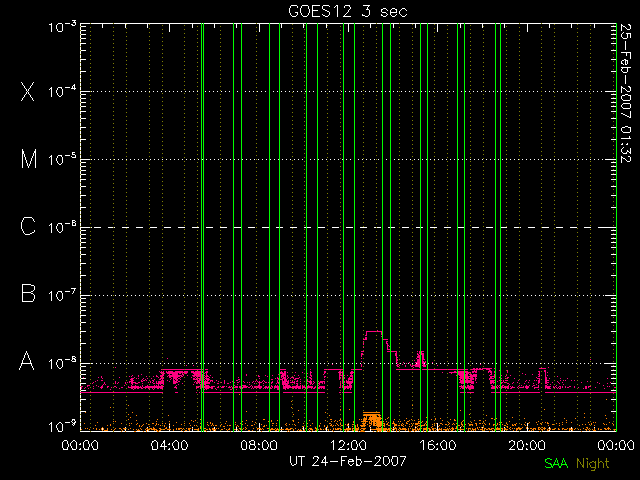Image resolution: width=640 pixels, height=480 pixels.
Task: Select the M flare class label
Action: click(29, 159)
